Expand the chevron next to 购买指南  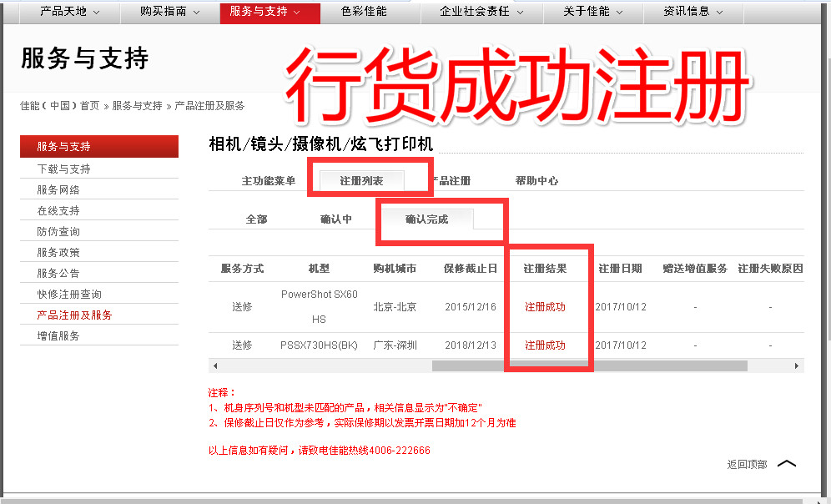coord(197,13)
